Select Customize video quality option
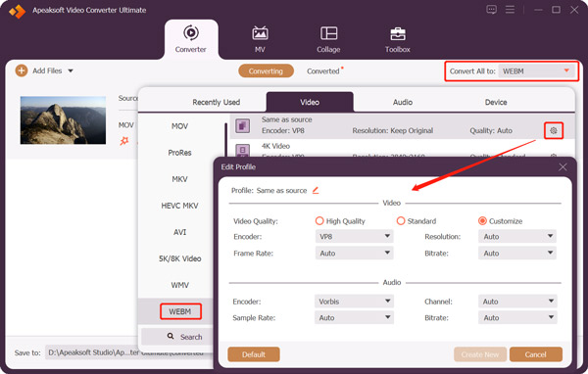Image resolution: width=588 pixels, height=374 pixels. coord(482,221)
